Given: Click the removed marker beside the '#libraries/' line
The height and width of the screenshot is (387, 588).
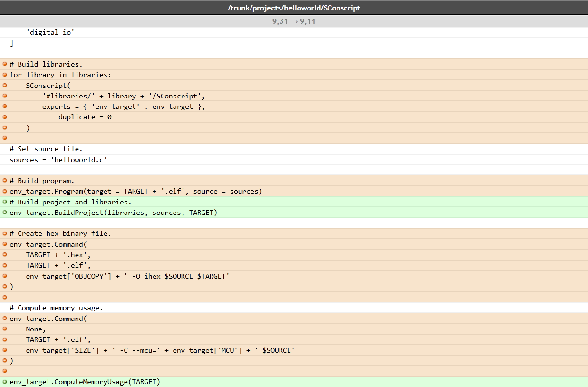Looking at the screenshot, I should 5,96.
